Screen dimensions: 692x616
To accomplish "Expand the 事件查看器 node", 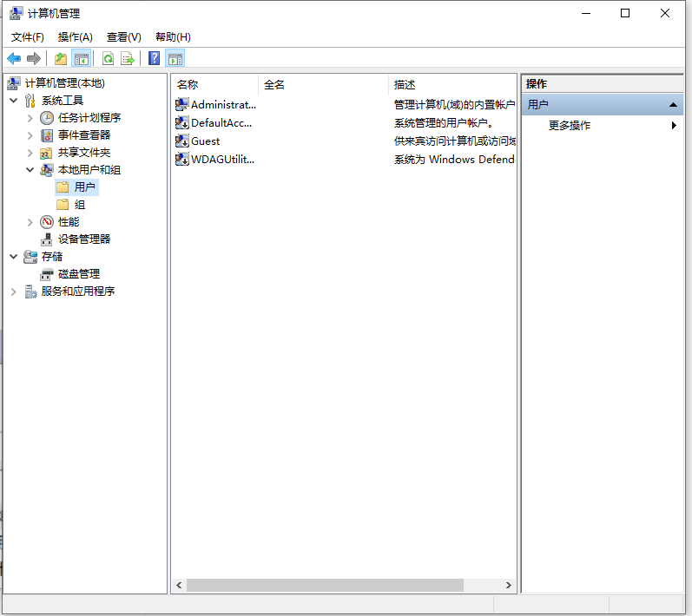I will (30, 135).
